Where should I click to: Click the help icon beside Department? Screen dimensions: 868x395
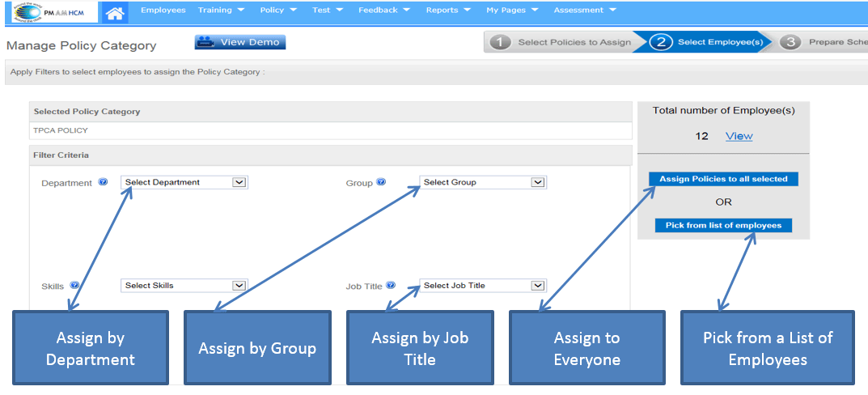pos(103,182)
